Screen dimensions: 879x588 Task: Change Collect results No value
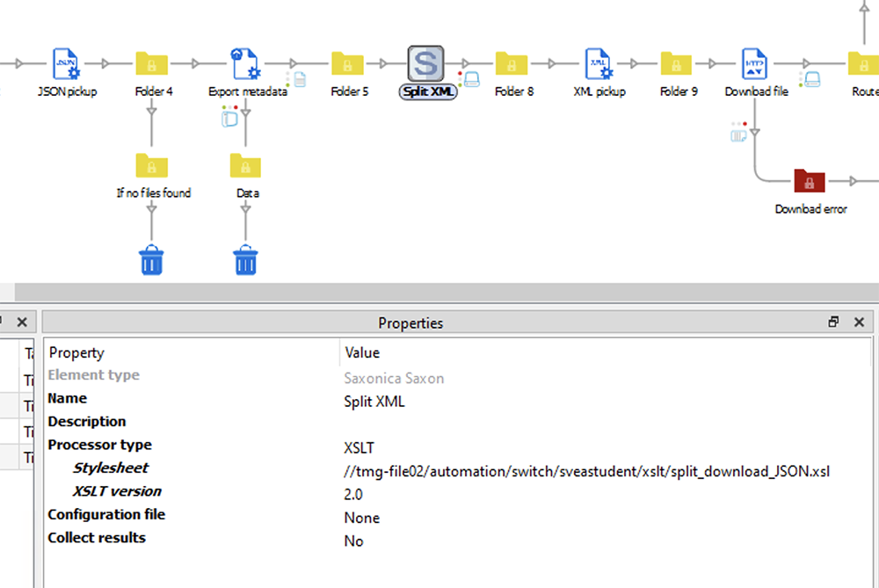pyautogui.click(x=353, y=541)
